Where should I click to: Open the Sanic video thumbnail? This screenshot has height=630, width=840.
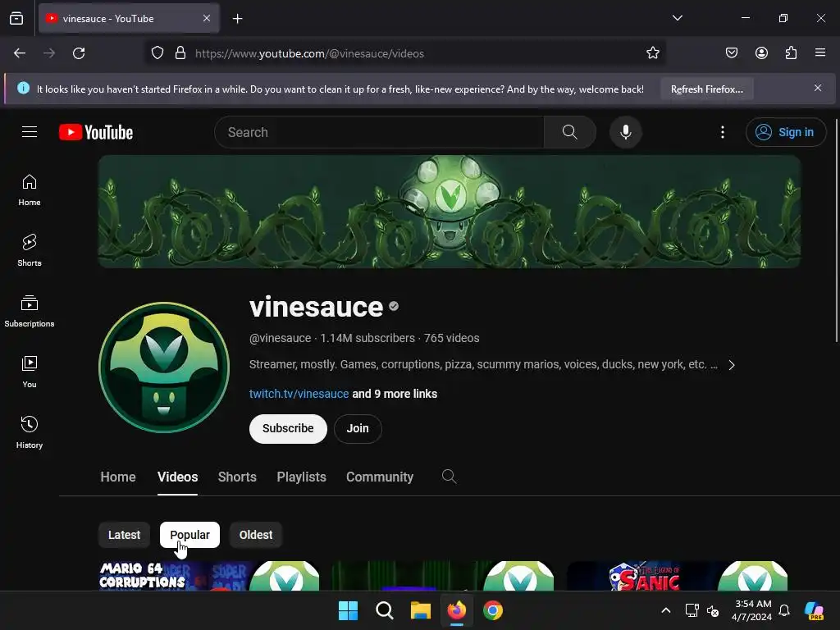coord(677,576)
